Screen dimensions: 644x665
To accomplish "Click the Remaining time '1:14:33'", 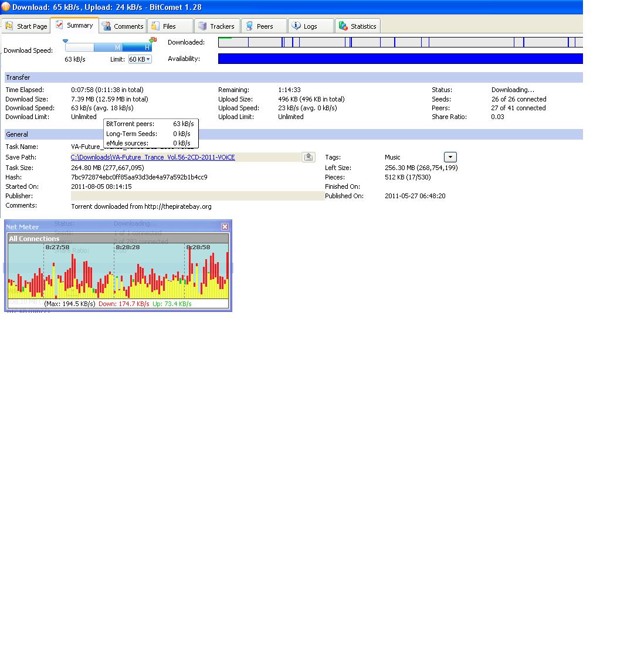I will (x=289, y=90).
